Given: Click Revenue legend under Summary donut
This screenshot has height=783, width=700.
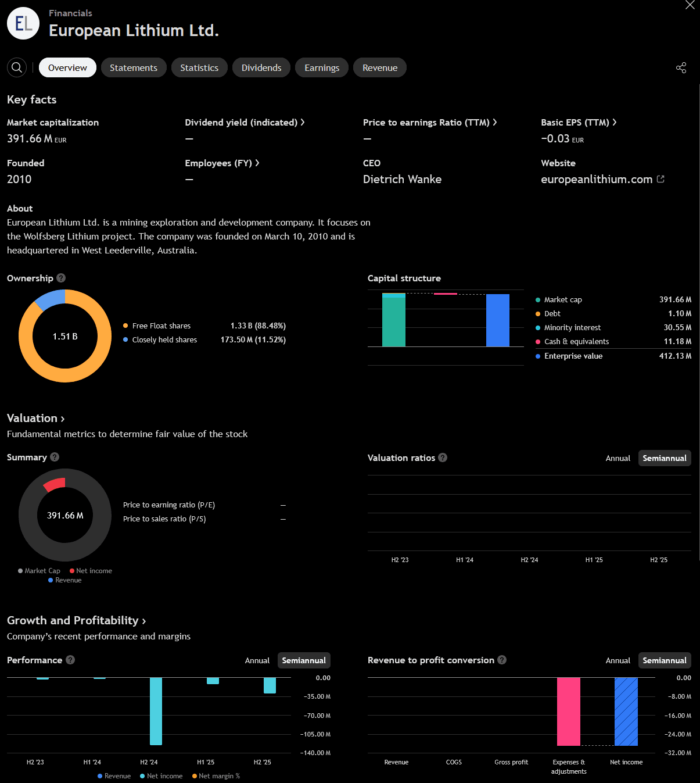Looking at the screenshot, I should (x=64, y=580).
